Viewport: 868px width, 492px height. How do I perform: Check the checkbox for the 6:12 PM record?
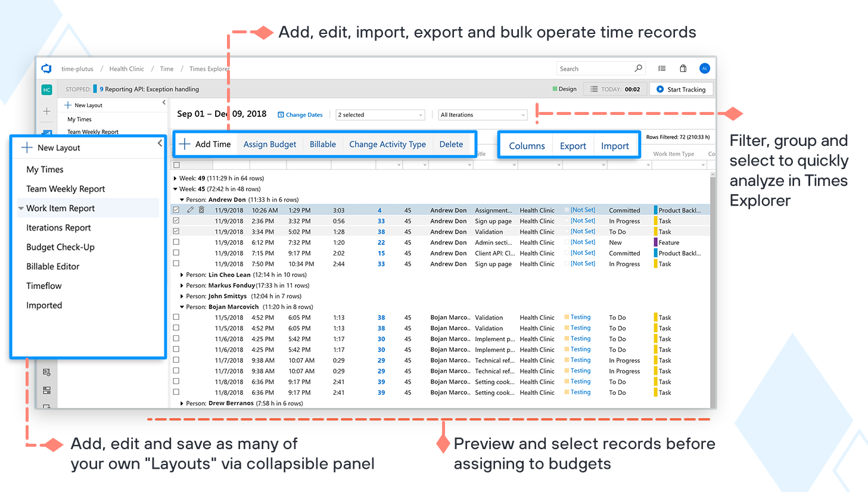tap(176, 242)
